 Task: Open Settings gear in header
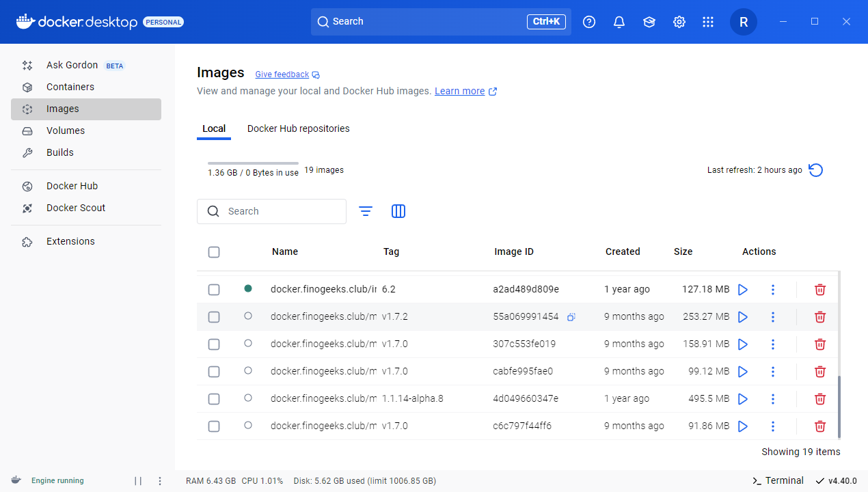coord(679,22)
